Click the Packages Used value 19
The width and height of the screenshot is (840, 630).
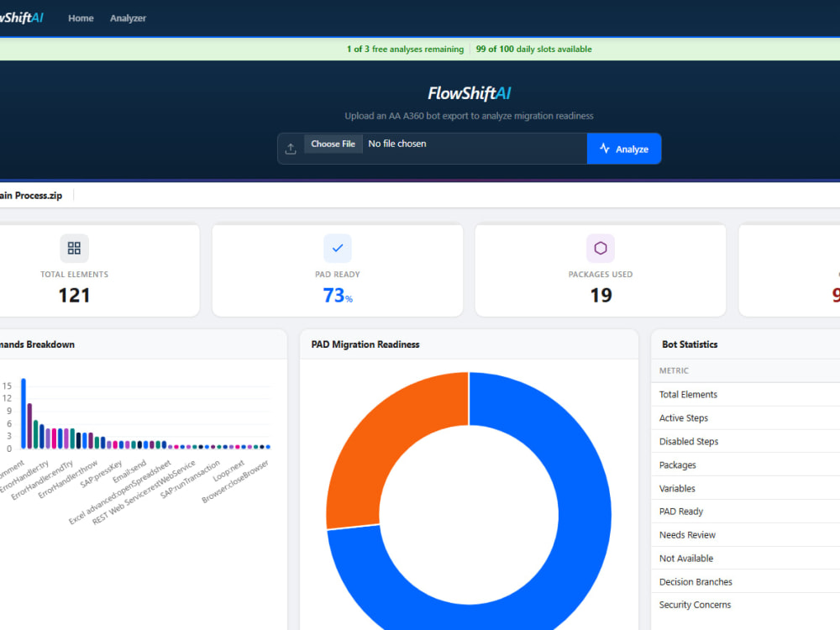click(x=601, y=295)
